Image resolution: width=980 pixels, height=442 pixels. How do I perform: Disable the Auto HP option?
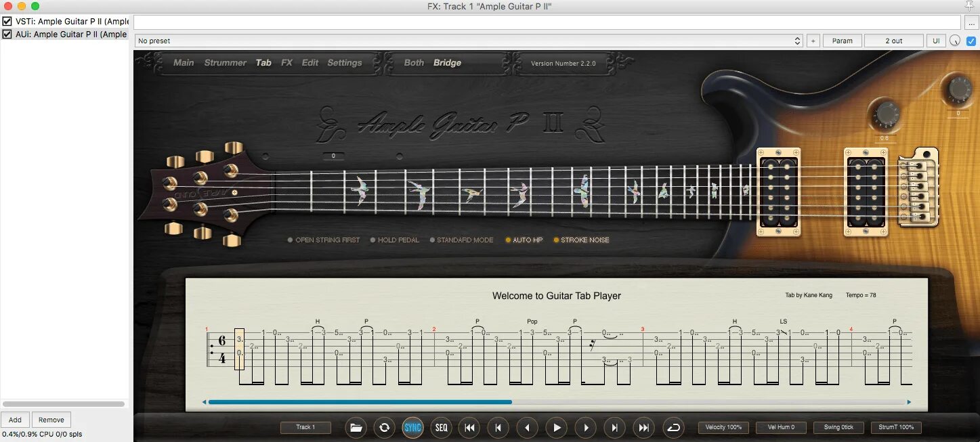[524, 240]
